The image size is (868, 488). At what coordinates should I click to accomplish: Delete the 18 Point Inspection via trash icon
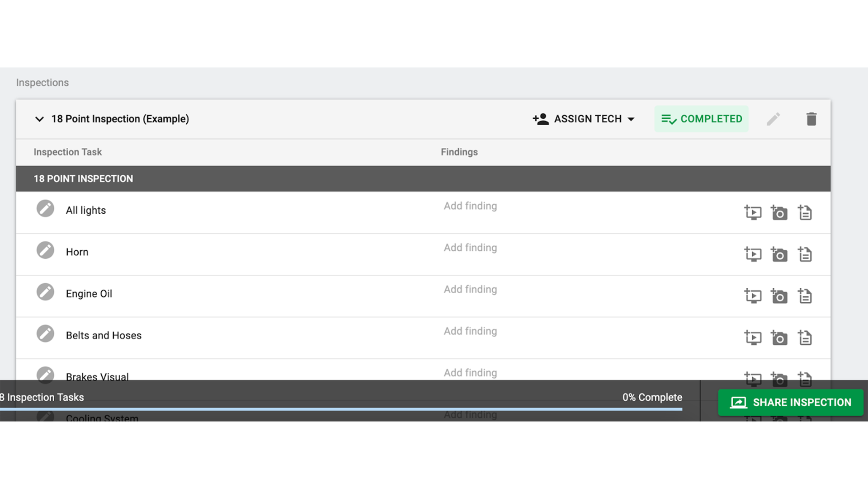(x=811, y=119)
